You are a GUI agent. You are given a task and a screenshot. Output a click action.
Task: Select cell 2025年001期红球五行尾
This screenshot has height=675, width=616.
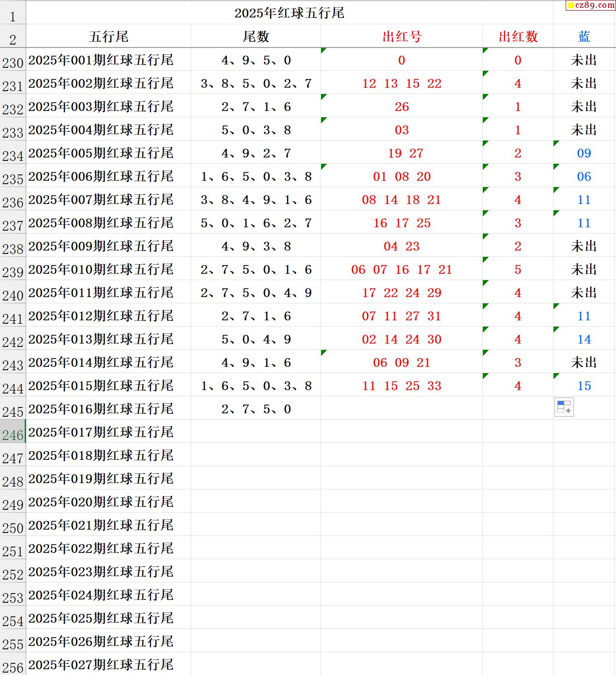tap(101, 60)
